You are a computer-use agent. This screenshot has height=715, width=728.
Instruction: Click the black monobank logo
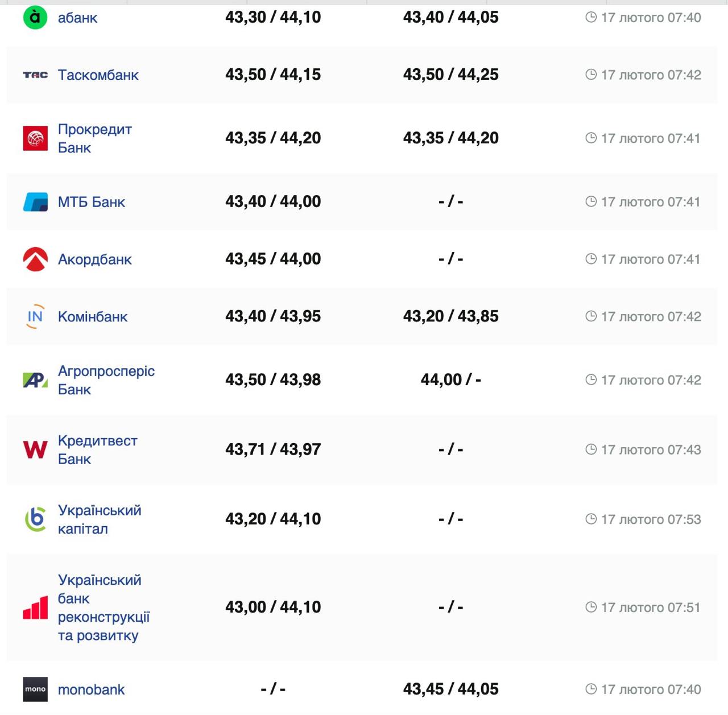point(35,689)
